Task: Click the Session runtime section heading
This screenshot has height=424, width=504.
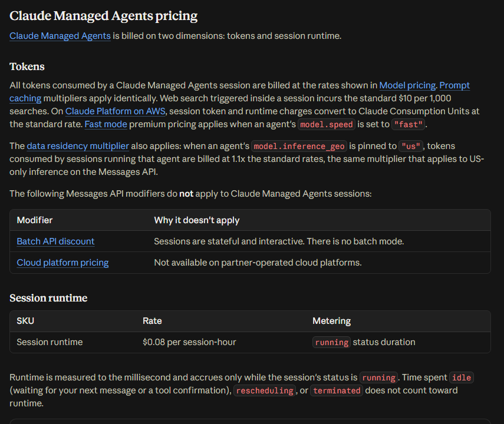Action: coord(48,298)
